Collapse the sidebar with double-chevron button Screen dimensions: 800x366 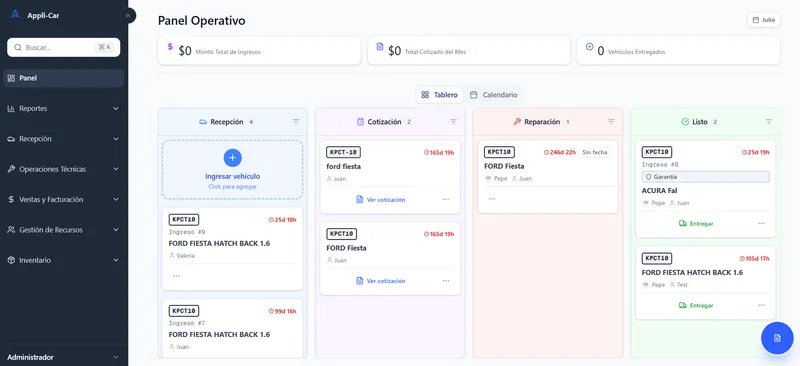[x=128, y=16]
